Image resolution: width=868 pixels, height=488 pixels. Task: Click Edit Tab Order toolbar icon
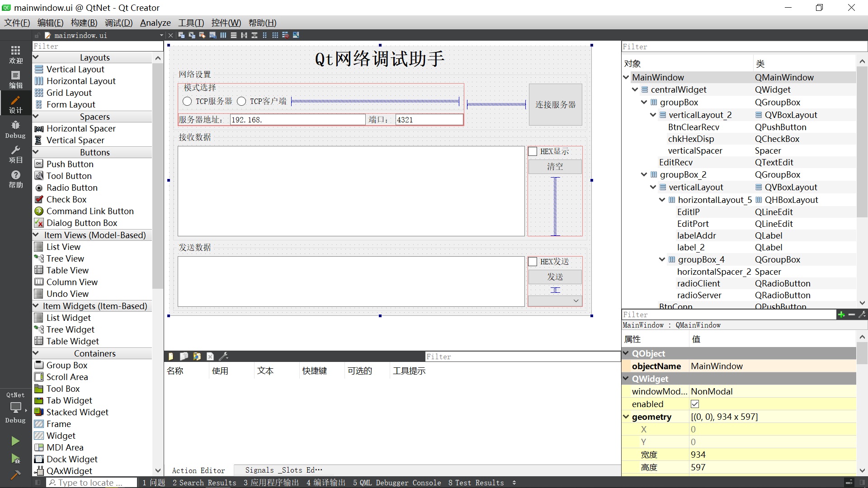[x=212, y=35]
